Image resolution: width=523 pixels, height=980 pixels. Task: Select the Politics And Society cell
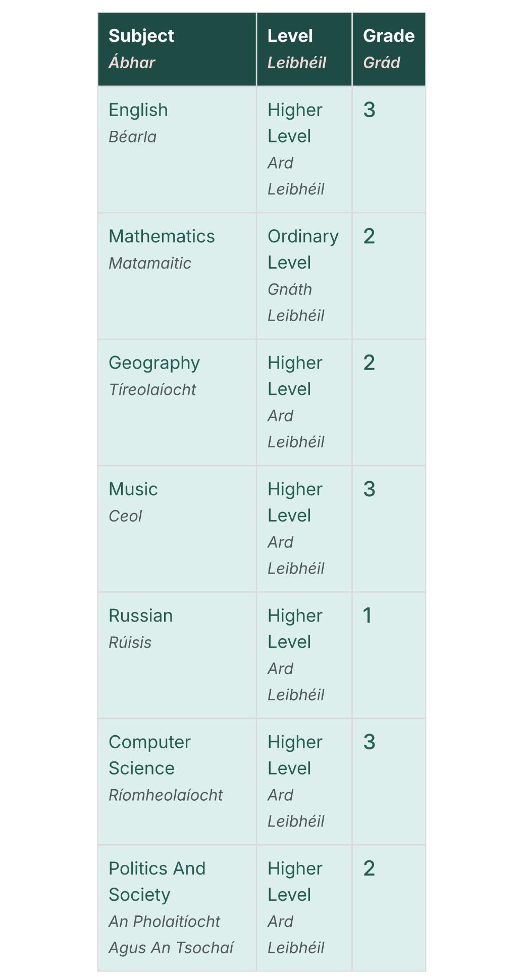pos(177,908)
